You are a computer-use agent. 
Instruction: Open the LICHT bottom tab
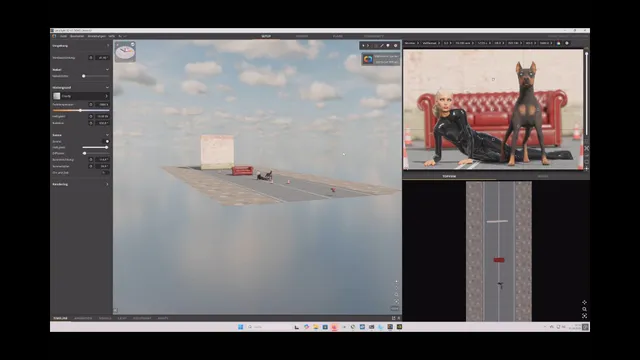122,318
